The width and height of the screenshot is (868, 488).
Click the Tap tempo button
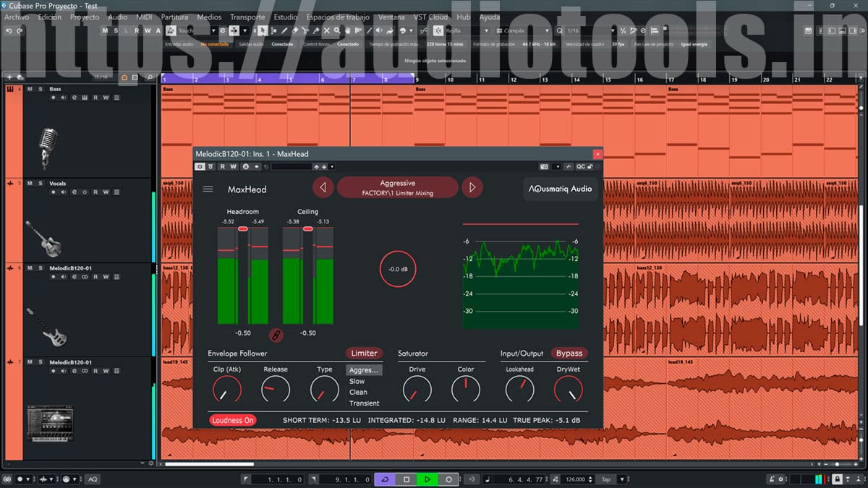pyautogui.click(x=605, y=479)
